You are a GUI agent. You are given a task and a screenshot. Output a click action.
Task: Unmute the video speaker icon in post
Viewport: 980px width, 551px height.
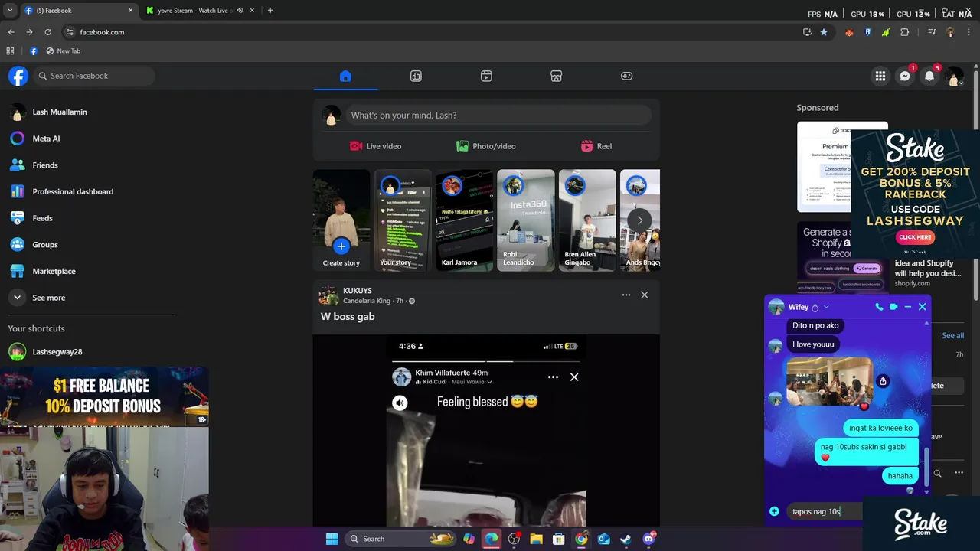coord(400,403)
